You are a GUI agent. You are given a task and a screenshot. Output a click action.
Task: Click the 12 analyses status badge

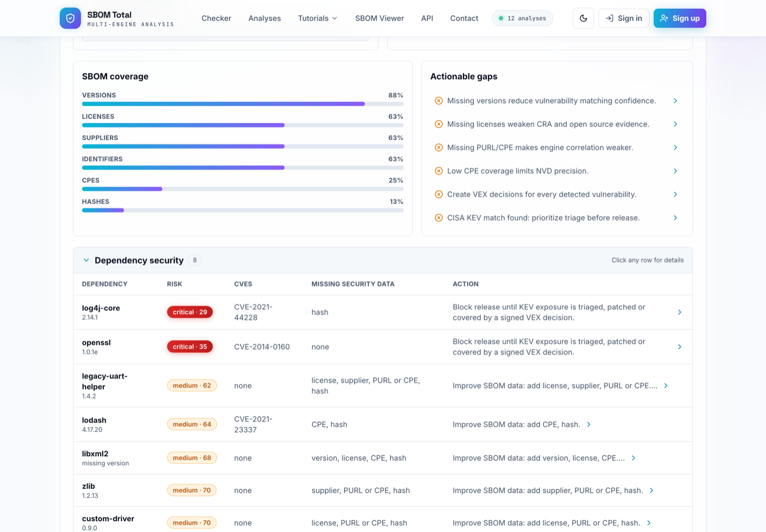(523, 18)
